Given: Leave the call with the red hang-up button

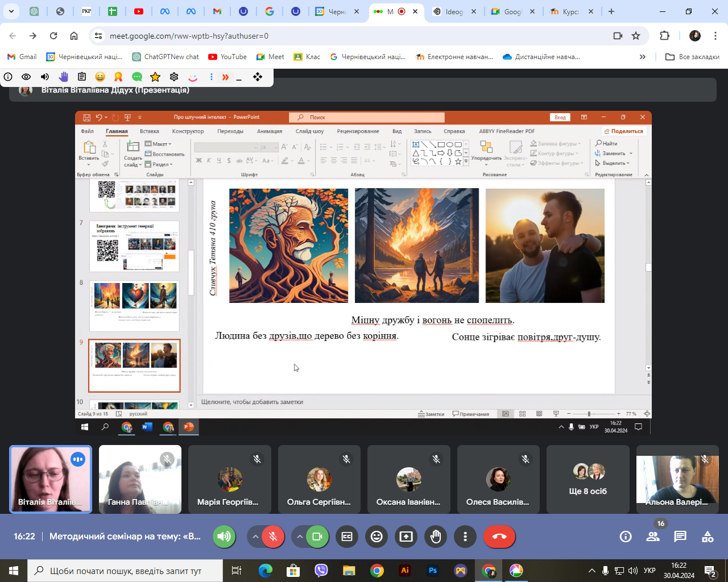Looking at the screenshot, I should (499, 537).
